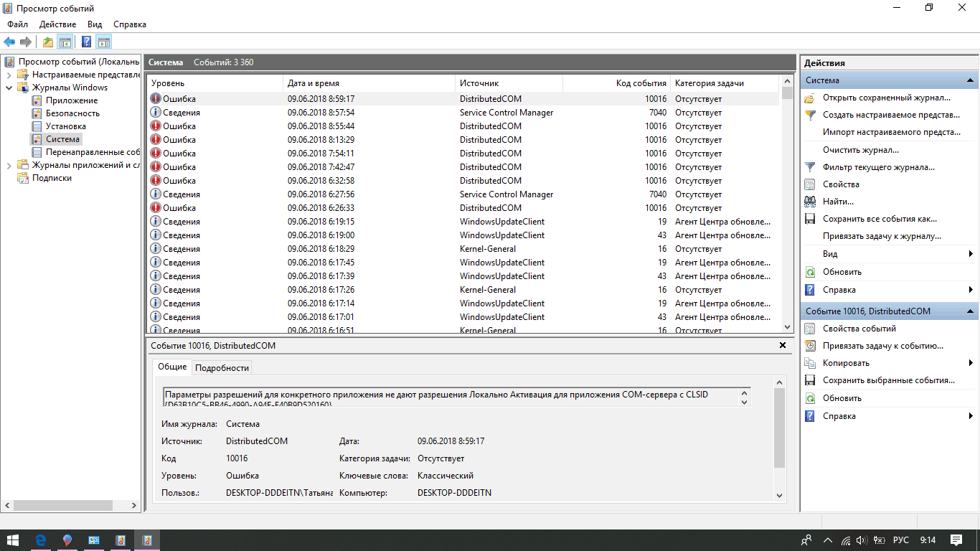Toggle the console tree toolbar icon
This screenshot has height=551, width=980.
[65, 42]
